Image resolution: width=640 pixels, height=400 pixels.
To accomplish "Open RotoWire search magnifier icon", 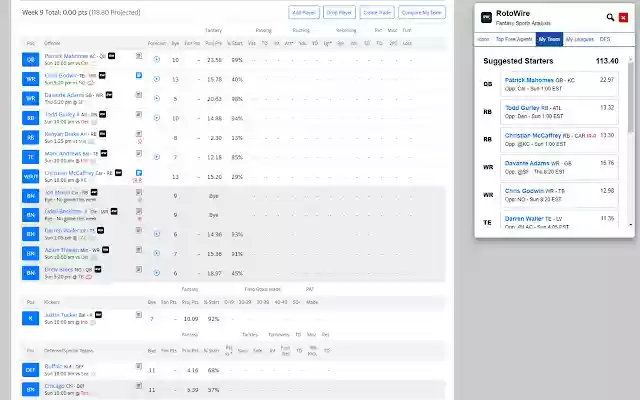I will pos(610,17).
